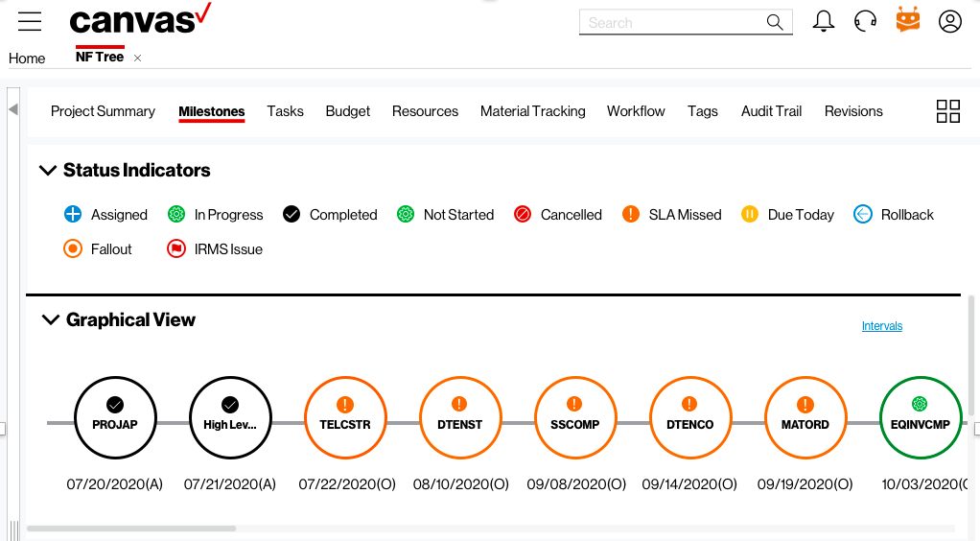This screenshot has height=541, width=980.
Task: Click the date 09/19/2020(O)
Action: point(805,484)
